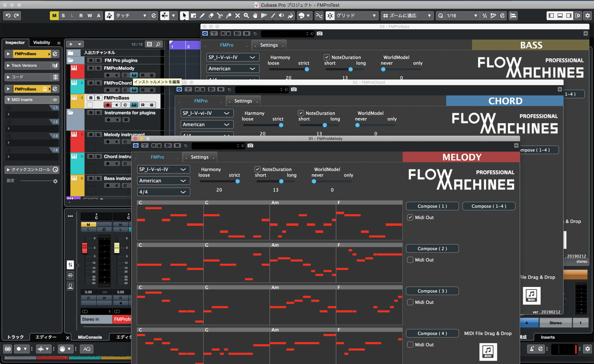Toggle the global Solo S button
The width and height of the screenshot is (594, 364).
click(x=63, y=16)
